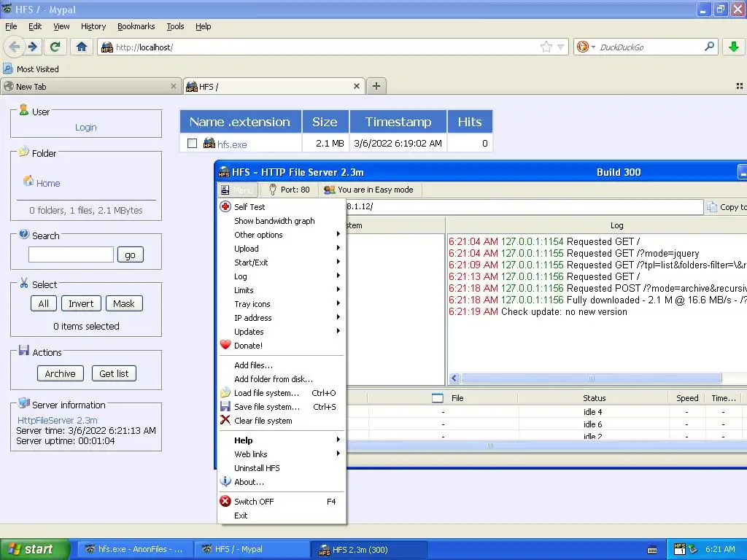Bookmark this page with the star icon

[546, 47]
